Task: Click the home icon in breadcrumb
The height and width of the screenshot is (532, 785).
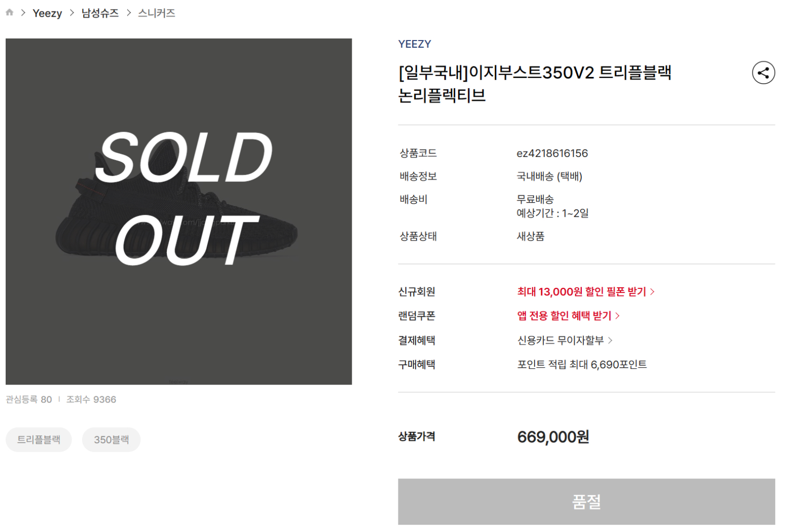Action: (9, 12)
